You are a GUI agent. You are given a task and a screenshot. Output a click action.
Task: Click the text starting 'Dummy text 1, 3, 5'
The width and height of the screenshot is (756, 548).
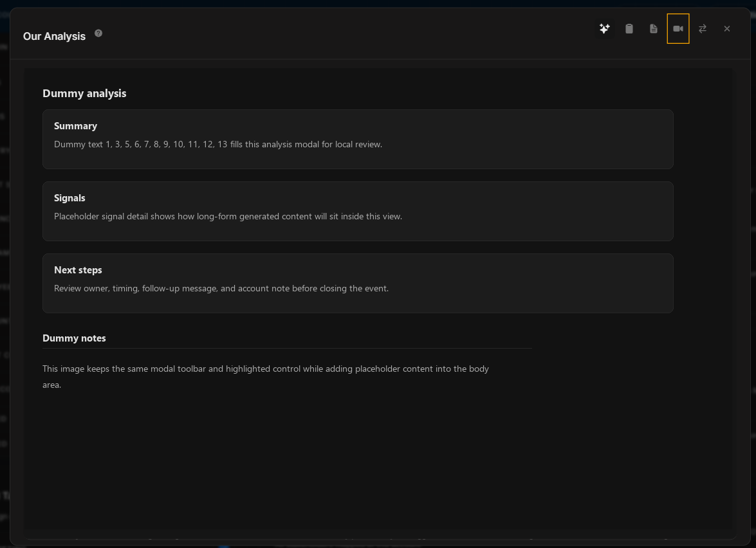[x=218, y=144]
